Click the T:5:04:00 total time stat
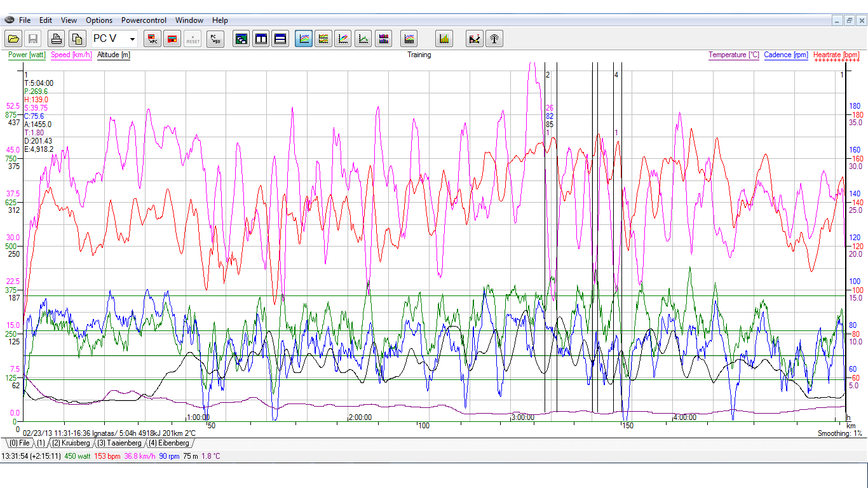The image size is (868, 488). click(x=39, y=83)
